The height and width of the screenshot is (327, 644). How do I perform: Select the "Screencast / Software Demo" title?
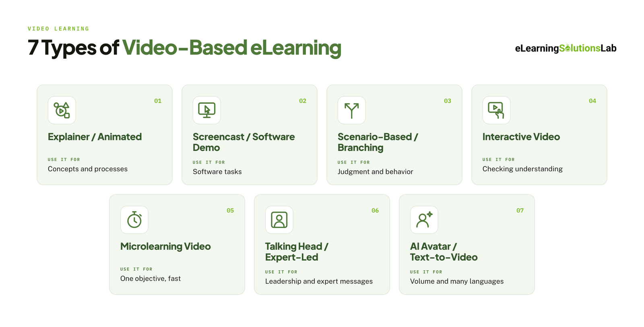(244, 142)
